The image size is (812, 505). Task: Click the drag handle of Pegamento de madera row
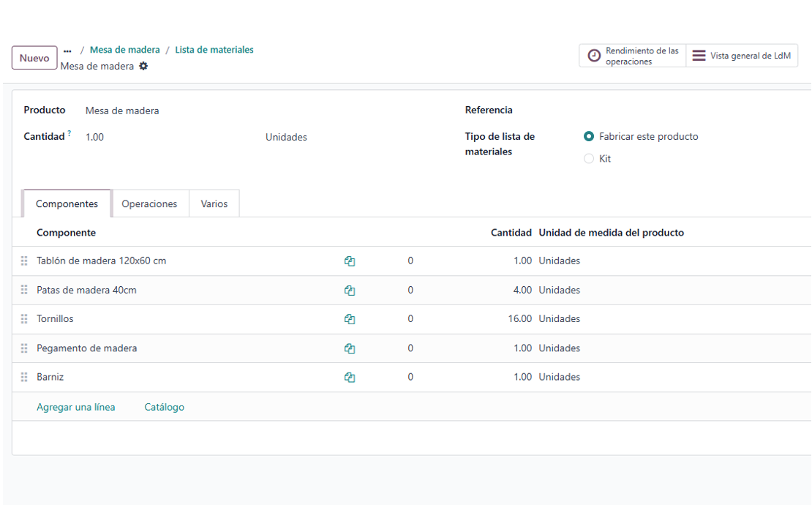[24, 348]
